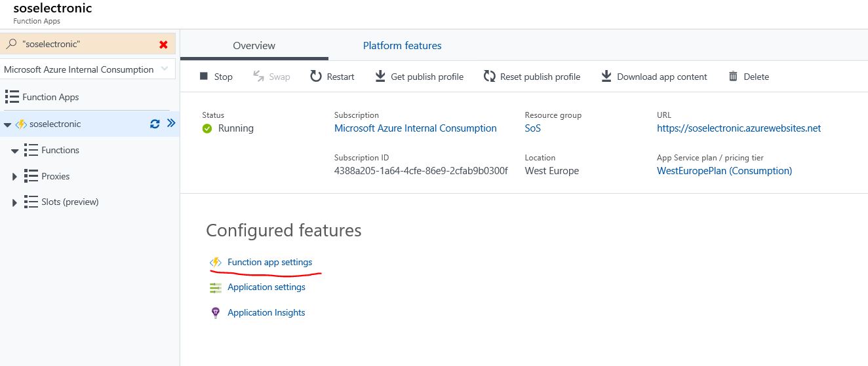This screenshot has width=868, height=366.
Task: Select Slots (preview) in the tree
Action: (70, 202)
